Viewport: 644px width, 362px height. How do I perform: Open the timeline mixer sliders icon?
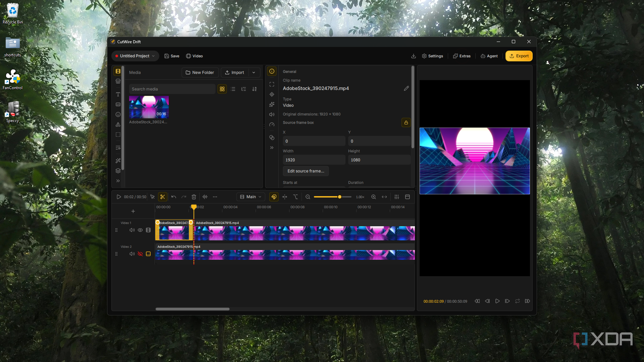[x=397, y=197]
